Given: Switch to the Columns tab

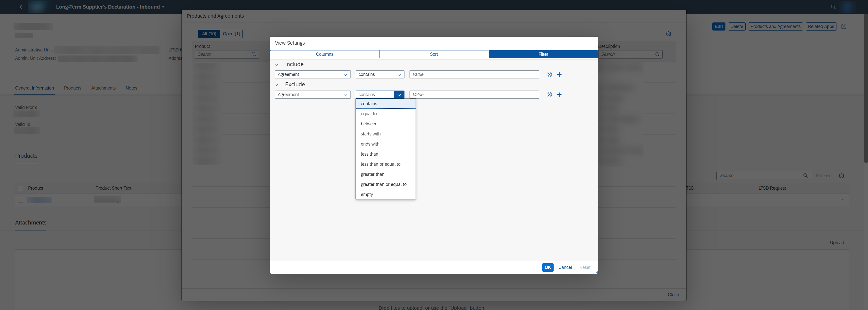Looking at the screenshot, I should click(324, 54).
